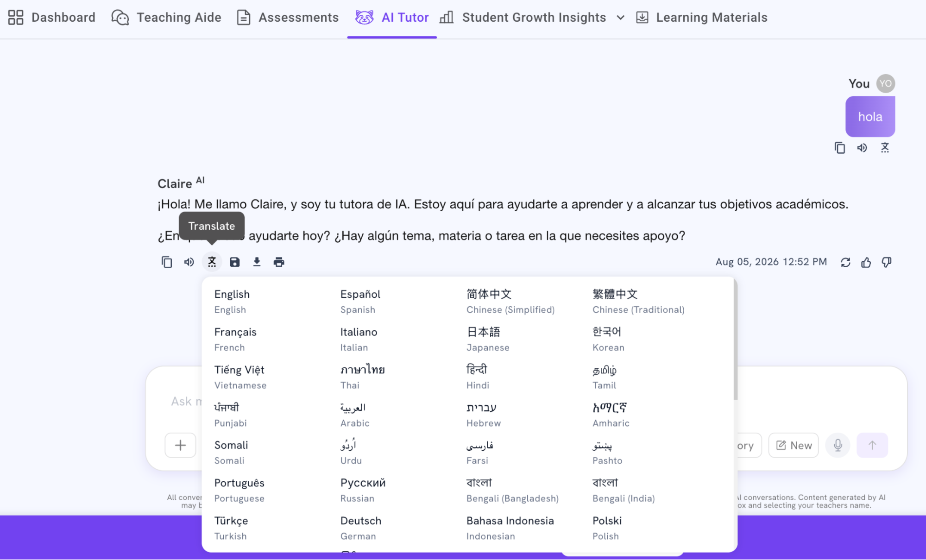Click Translate icon under Claire's message
Viewport: 926px width, 560px height.
[x=212, y=262]
